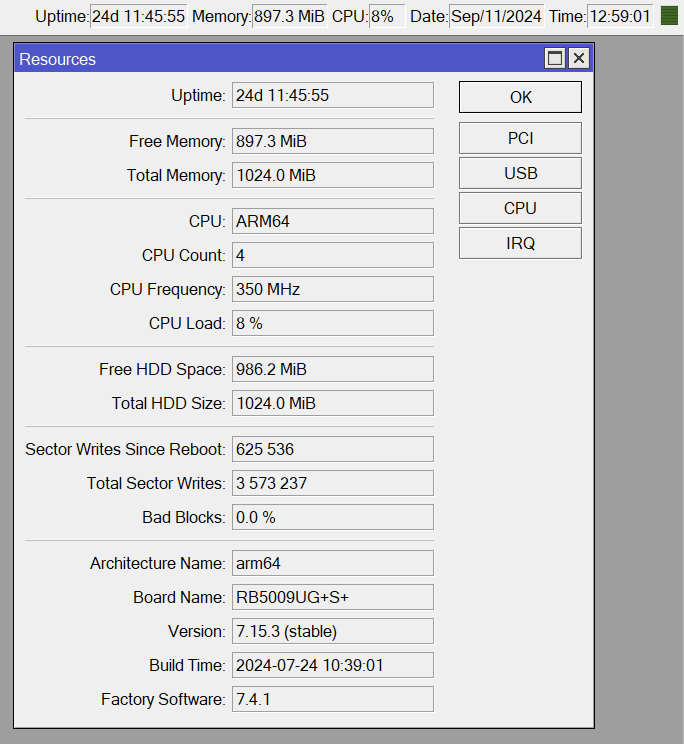Open the IRQ settings window
684x744 pixels.
[x=520, y=243]
